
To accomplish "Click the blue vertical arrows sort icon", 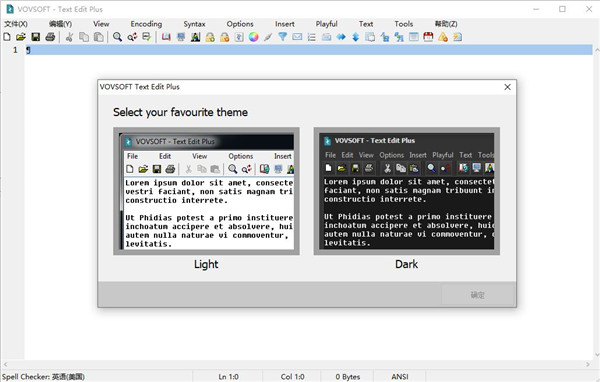I will tap(355, 37).
